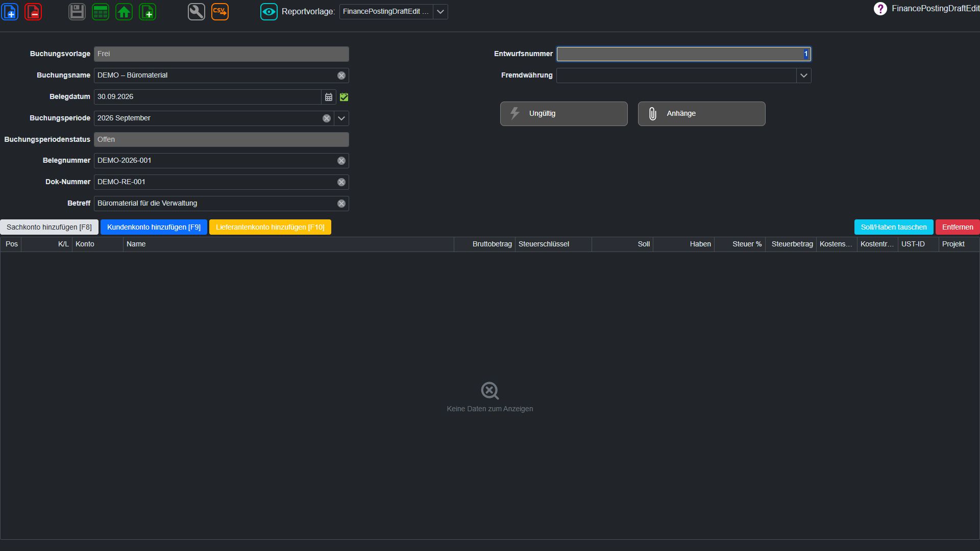
Task: Click the blue new document icon
Action: click(x=10, y=12)
